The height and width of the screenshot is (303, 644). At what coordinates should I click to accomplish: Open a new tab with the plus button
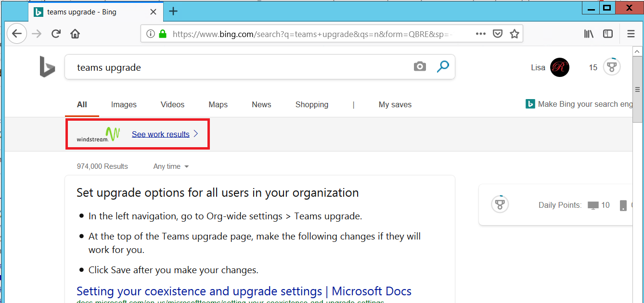point(173,12)
